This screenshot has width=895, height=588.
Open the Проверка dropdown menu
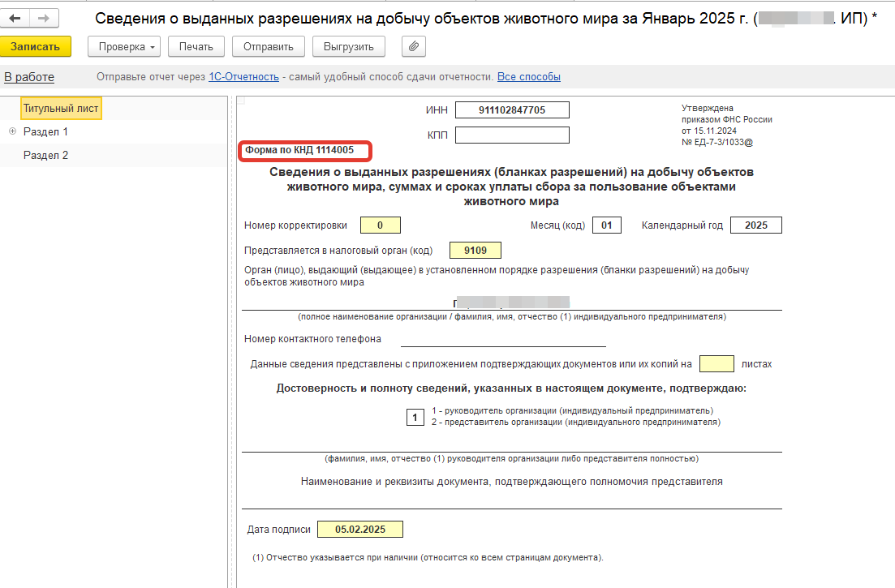123,47
